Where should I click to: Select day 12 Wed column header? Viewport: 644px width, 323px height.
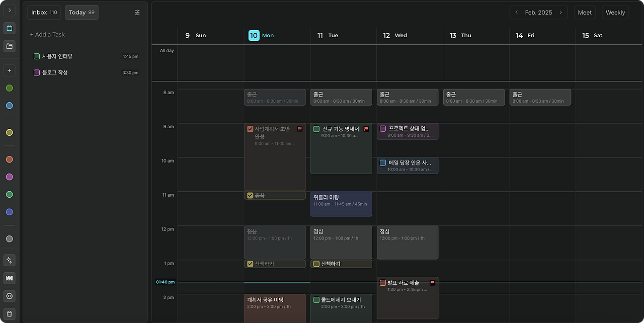tap(395, 35)
